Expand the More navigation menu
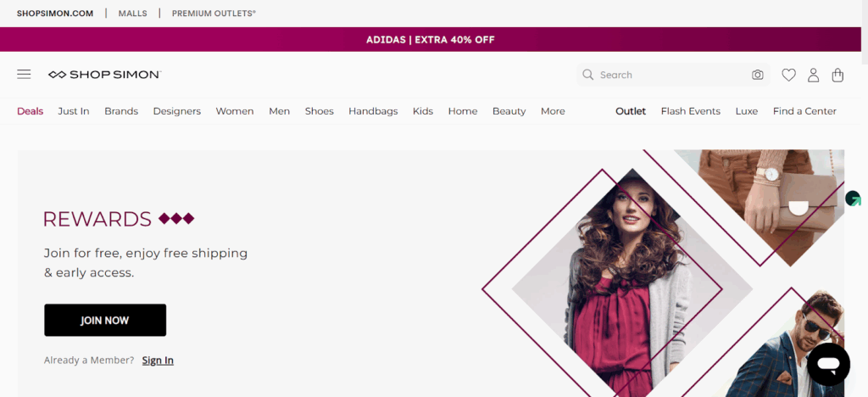The height and width of the screenshot is (397, 868). tap(553, 111)
